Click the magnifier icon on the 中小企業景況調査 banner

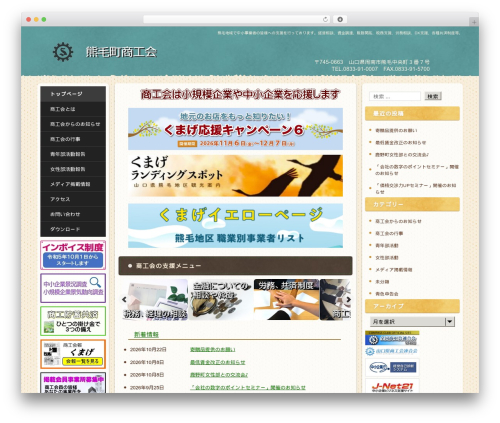pos(95,282)
